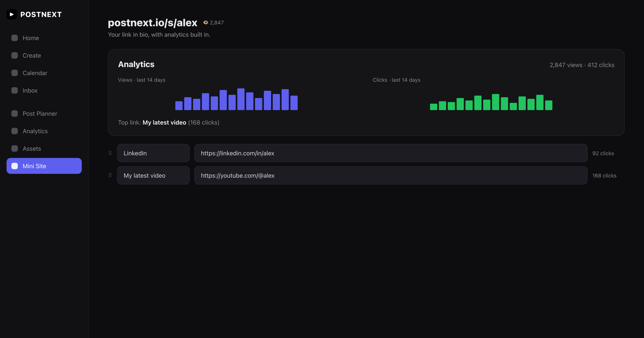The width and height of the screenshot is (644, 338).
Task: Click the linkedin.com/in/alex URL field
Action: [391, 153]
